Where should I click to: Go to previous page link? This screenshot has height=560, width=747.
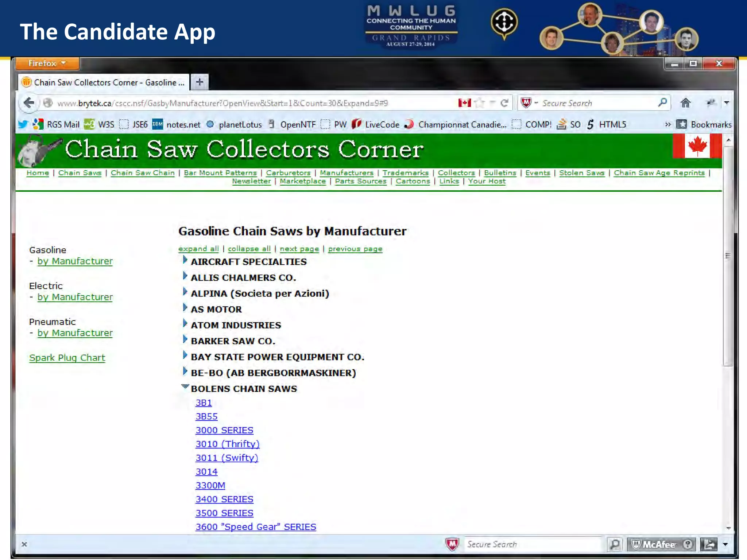click(355, 249)
